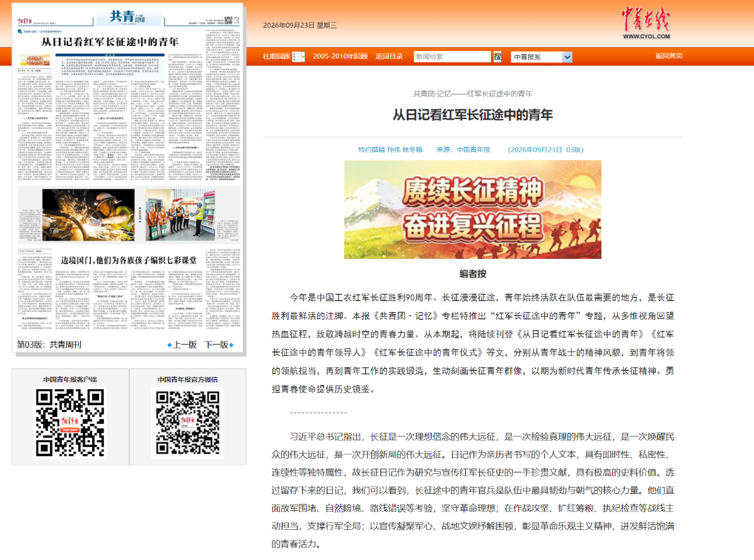Click the 往期回顾 link
This screenshot has height=560, width=754.
[276, 56]
